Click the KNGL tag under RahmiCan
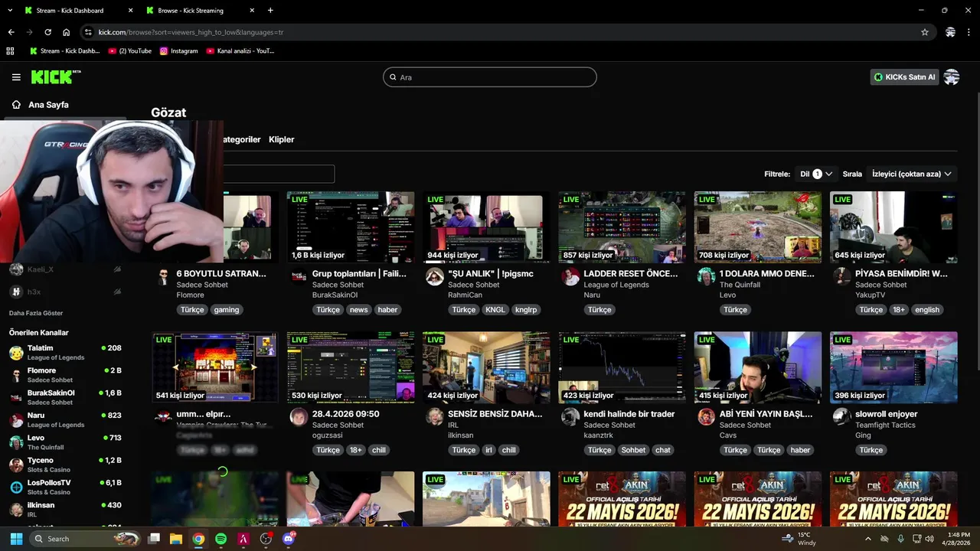Viewport: 980px width, 551px height. (495, 310)
